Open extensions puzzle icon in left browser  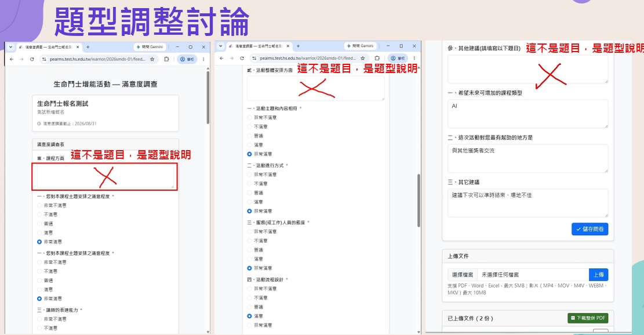(166, 59)
